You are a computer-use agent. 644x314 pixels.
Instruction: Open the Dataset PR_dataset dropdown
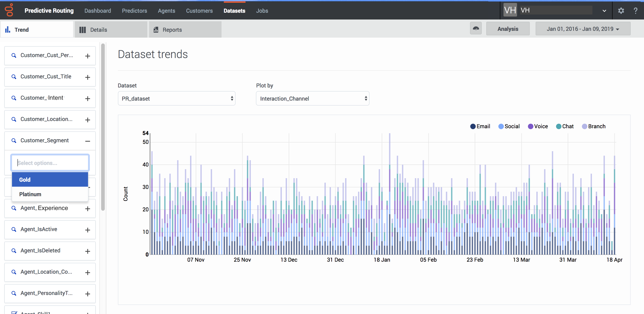[177, 99]
